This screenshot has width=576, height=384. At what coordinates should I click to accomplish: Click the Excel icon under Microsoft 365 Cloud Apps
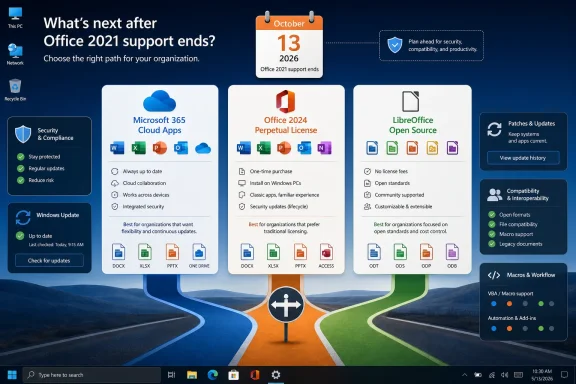coord(138,148)
